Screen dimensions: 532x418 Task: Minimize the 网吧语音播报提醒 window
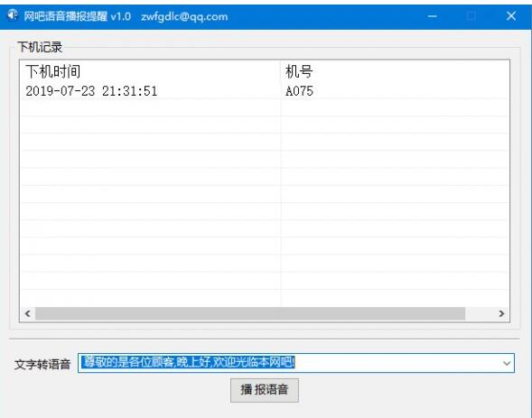pyautogui.click(x=433, y=16)
